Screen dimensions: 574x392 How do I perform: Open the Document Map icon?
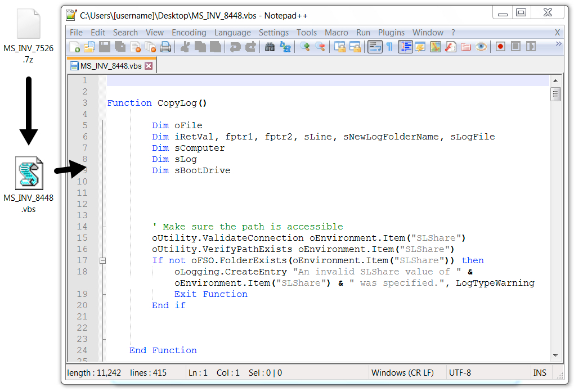tap(435, 47)
